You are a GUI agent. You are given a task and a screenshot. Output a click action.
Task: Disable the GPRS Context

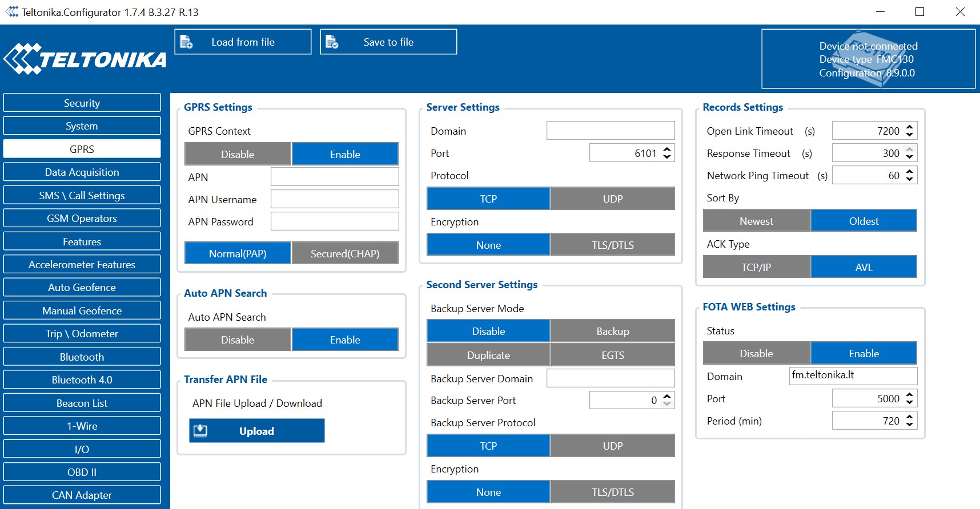238,154
